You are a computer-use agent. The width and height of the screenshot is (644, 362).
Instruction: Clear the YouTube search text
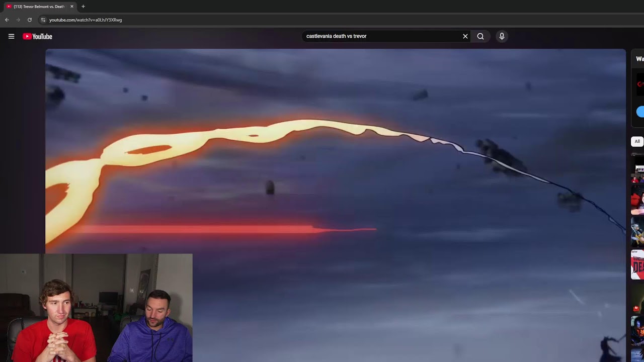click(x=465, y=36)
